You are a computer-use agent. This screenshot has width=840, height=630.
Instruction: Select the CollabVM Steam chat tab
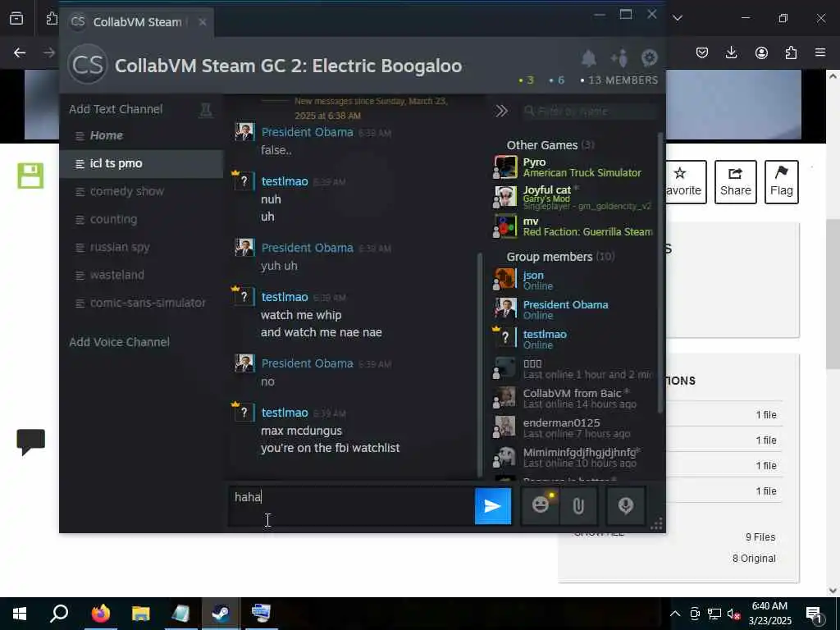(137, 22)
